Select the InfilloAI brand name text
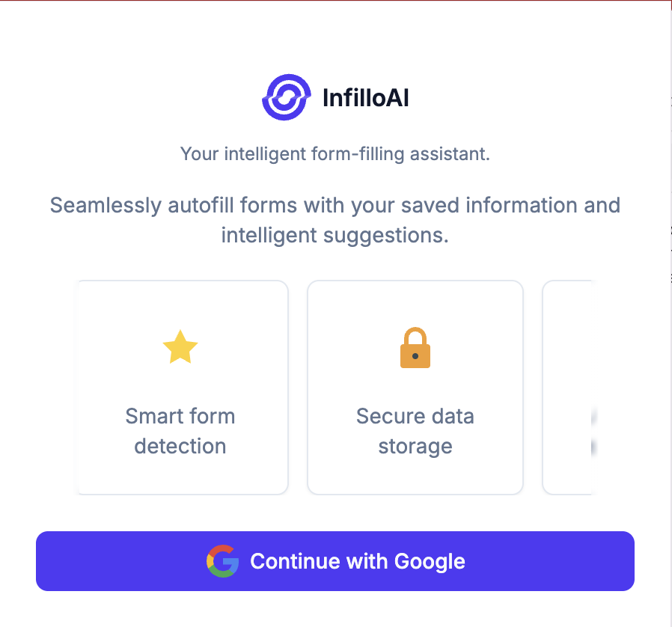672x627 pixels. [x=366, y=98]
